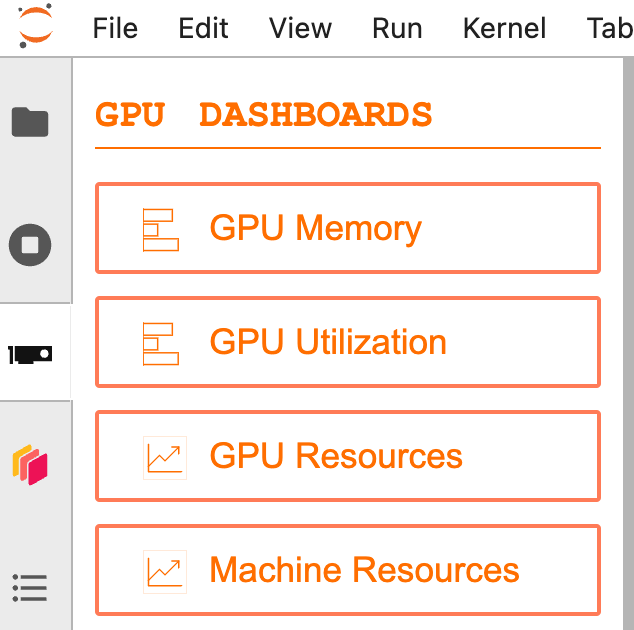The image size is (634, 630).
Task: Launch the GPU Utilization dashboard
Action: (347, 342)
